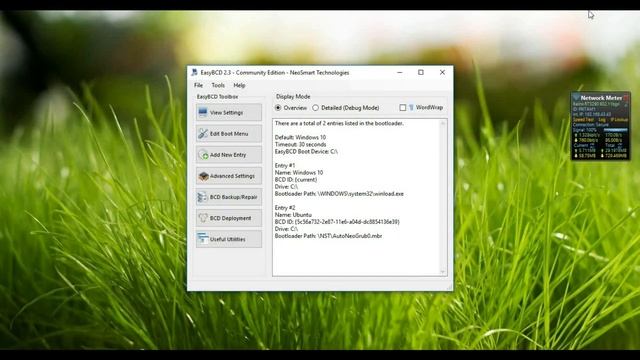Click the EasyBCD 2.3 window title text
Viewport: 640px width, 360px height.
[x=275, y=73]
